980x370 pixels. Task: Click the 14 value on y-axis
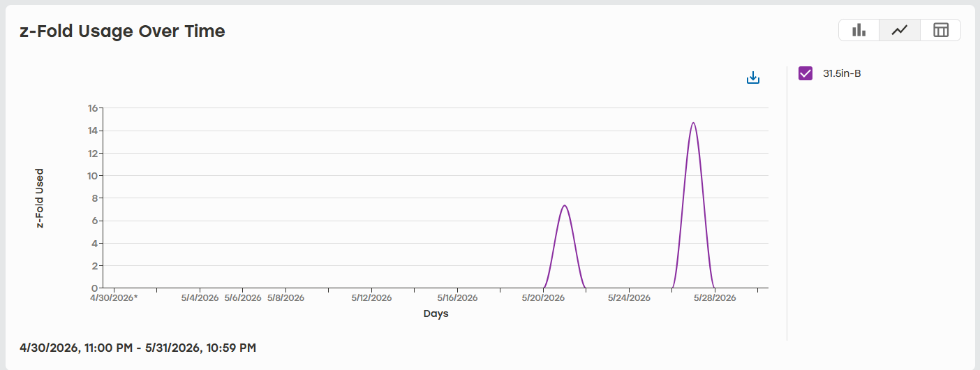[x=93, y=131]
